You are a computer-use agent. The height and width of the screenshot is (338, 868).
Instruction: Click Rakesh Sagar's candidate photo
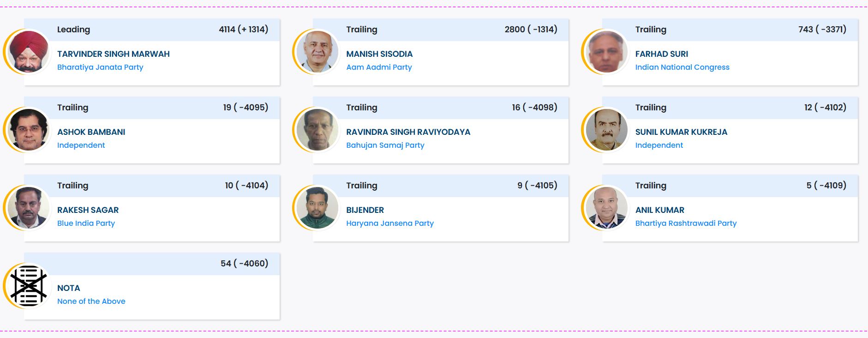click(29, 208)
